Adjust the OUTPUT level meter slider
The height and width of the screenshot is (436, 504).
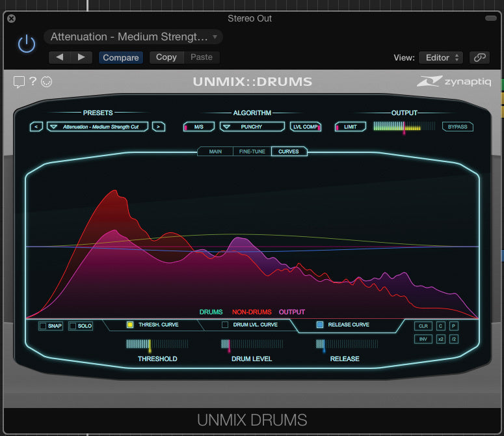pyautogui.click(x=404, y=127)
